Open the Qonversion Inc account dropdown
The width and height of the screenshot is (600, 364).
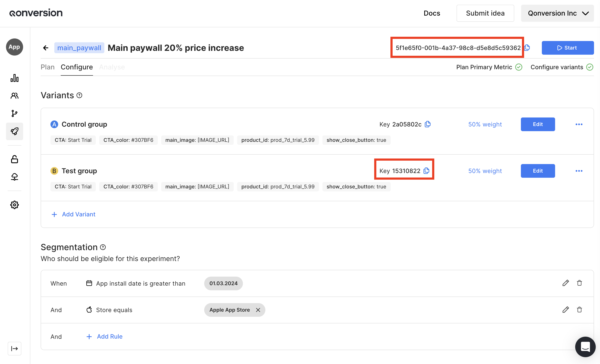click(557, 13)
